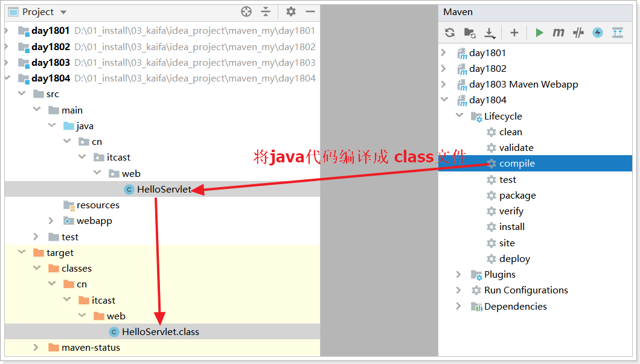The image size is (640, 364).
Task: Select HelloServlet class file icon
Action: click(x=129, y=190)
